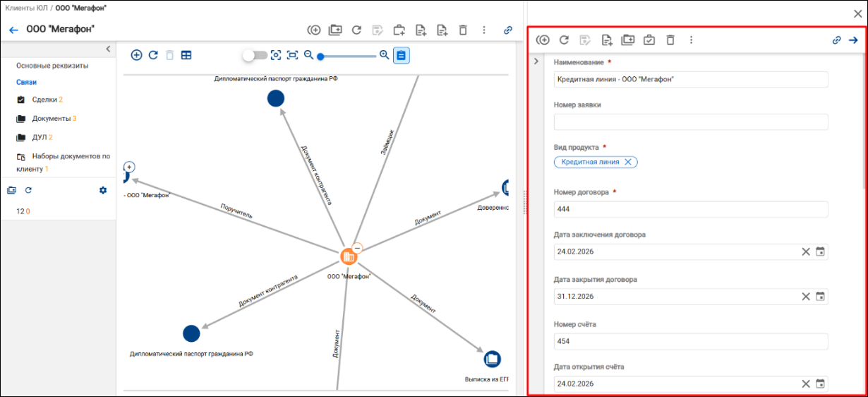The width and height of the screenshot is (868, 397).
Task: Switch graph to table view icon
Action: coord(186,54)
